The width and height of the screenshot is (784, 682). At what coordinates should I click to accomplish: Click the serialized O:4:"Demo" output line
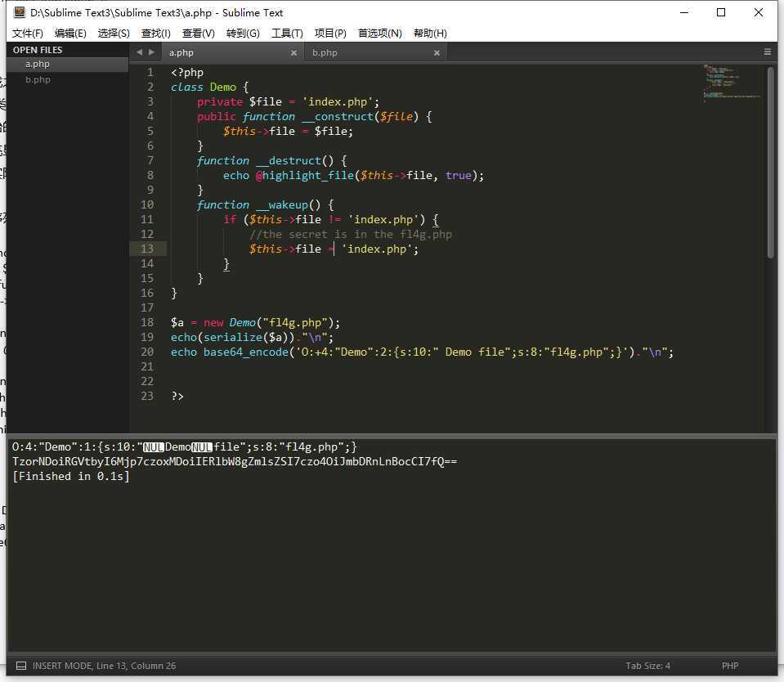point(185,447)
